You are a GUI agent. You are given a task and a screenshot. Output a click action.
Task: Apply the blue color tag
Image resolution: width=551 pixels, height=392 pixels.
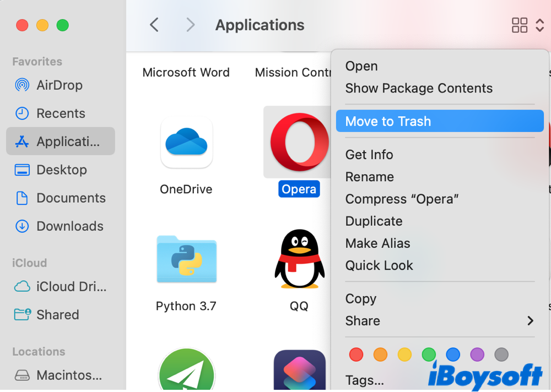click(453, 355)
